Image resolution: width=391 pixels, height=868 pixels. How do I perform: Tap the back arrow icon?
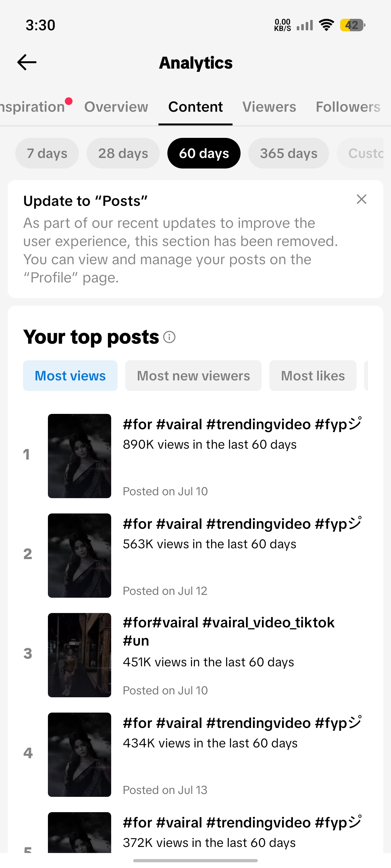(27, 62)
